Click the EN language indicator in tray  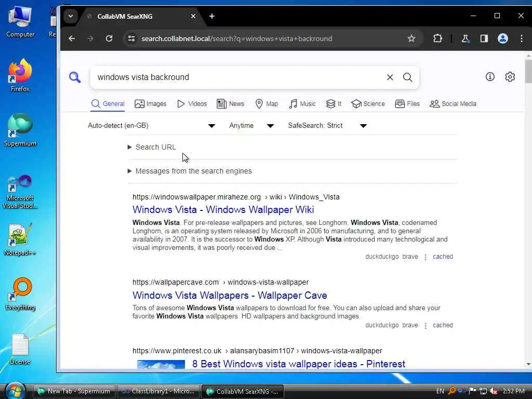[440, 391]
